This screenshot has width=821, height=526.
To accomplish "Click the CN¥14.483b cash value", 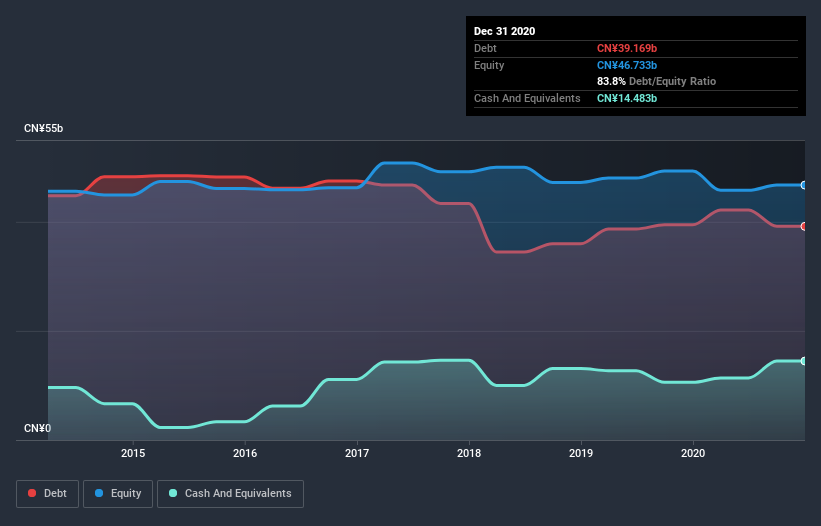I will (627, 98).
